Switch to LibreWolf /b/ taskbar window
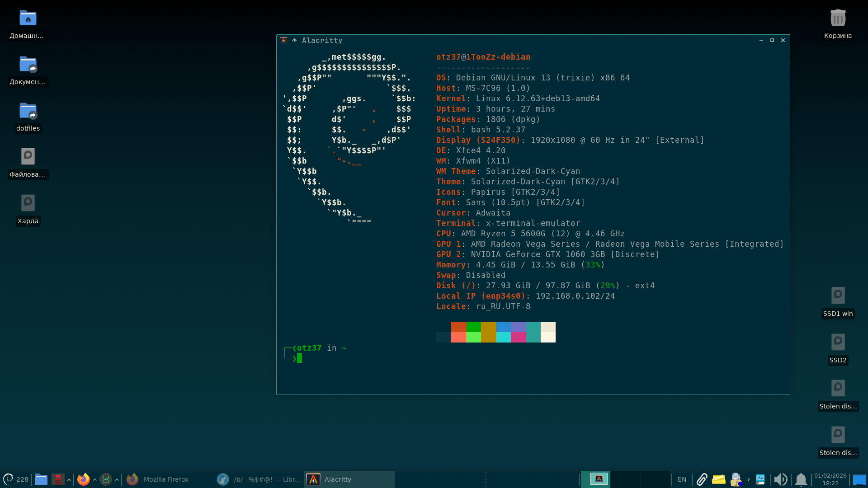Image resolution: width=868 pixels, height=488 pixels. click(259, 479)
